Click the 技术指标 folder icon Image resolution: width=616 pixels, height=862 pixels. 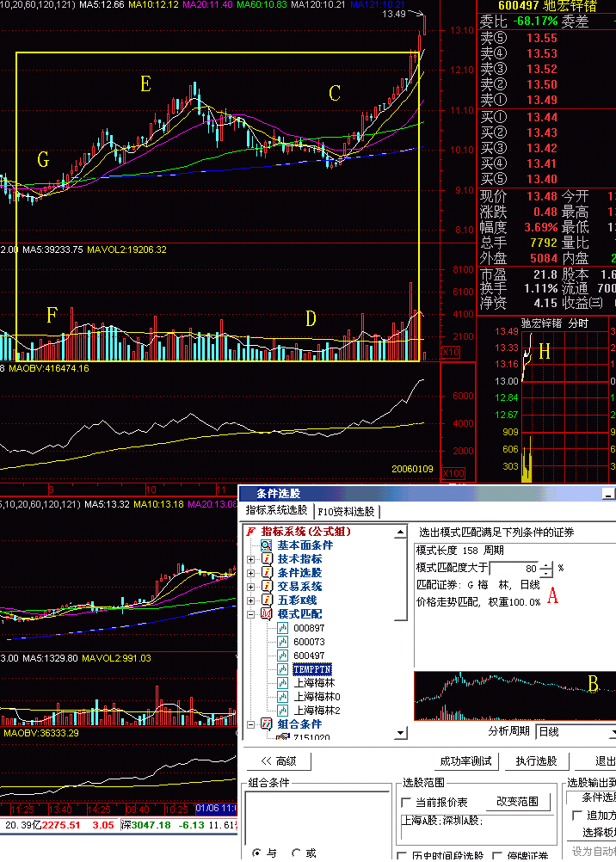pyautogui.click(x=267, y=559)
